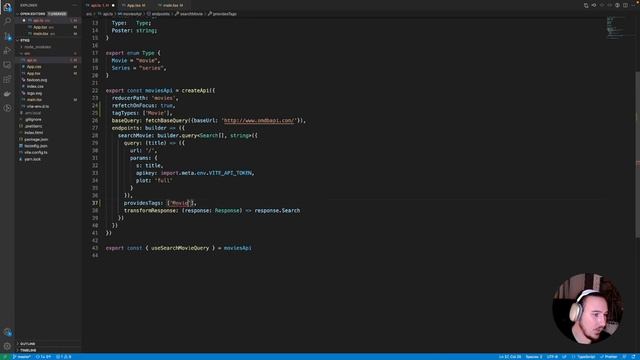Click the notifications bell in the status bar
The image size is (640, 360).
pyautogui.click(x=633, y=357)
